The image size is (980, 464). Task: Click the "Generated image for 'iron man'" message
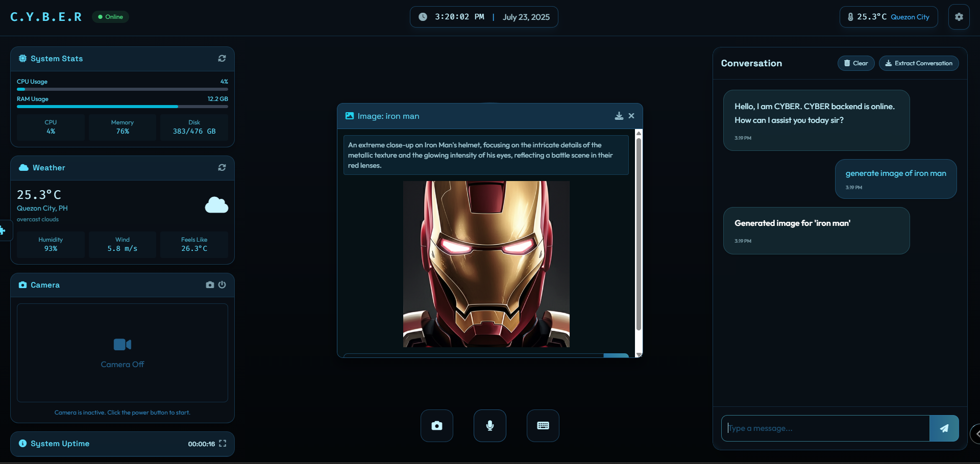click(x=816, y=230)
